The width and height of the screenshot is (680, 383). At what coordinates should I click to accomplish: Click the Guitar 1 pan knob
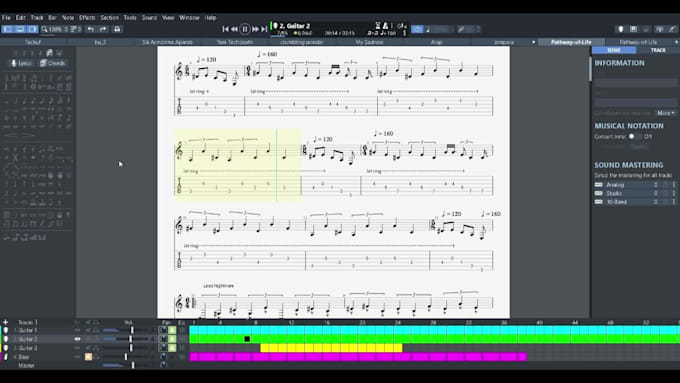(x=163, y=331)
